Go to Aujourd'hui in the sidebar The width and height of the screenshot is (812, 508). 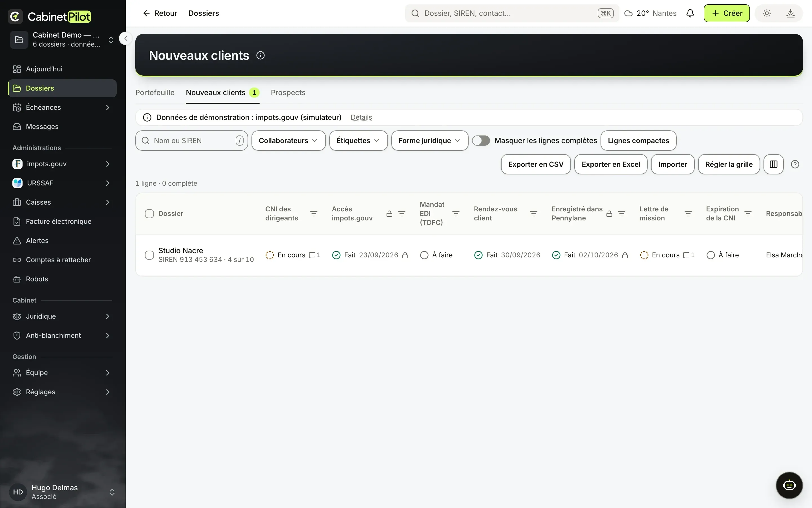point(62,69)
